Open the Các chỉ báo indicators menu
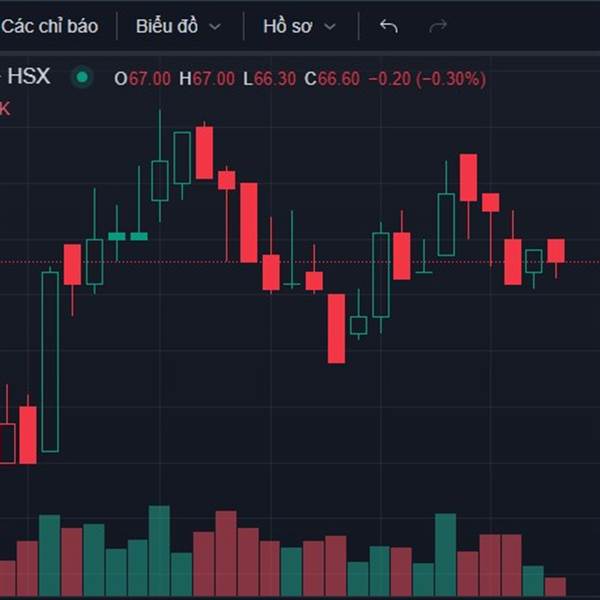 pos(49,26)
